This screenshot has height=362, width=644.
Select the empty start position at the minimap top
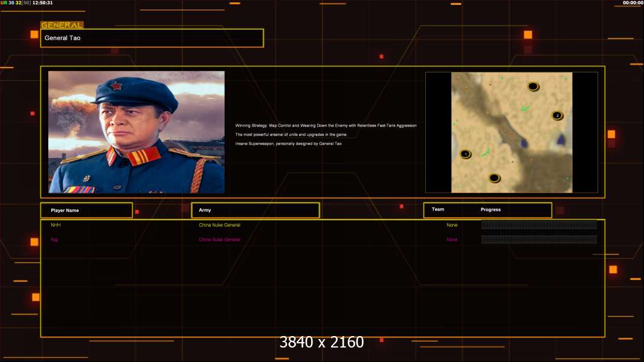(x=533, y=86)
